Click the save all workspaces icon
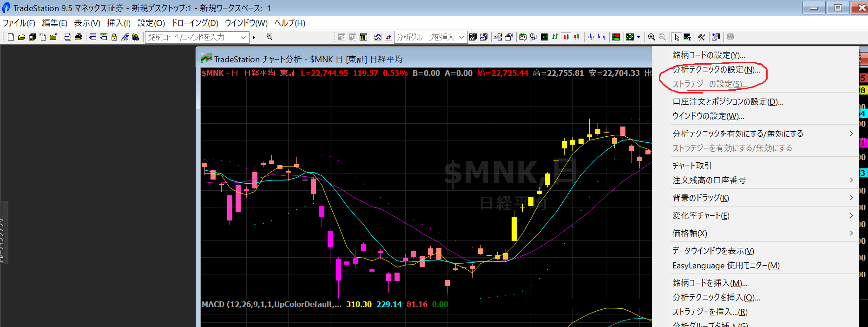Screen dimensions: 868x327 pos(32,37)
